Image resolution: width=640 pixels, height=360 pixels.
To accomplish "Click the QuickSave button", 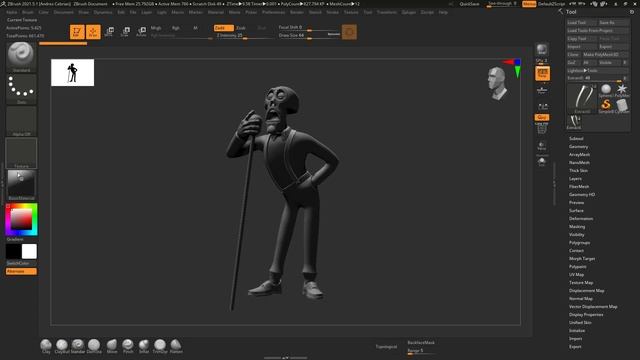I will pos(469,4).
